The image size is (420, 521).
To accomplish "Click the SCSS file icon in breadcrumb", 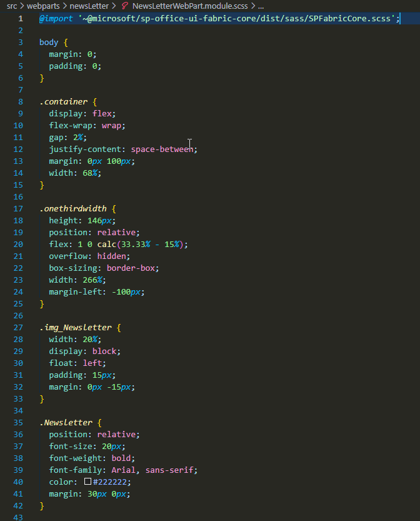I will pos(125,6).
